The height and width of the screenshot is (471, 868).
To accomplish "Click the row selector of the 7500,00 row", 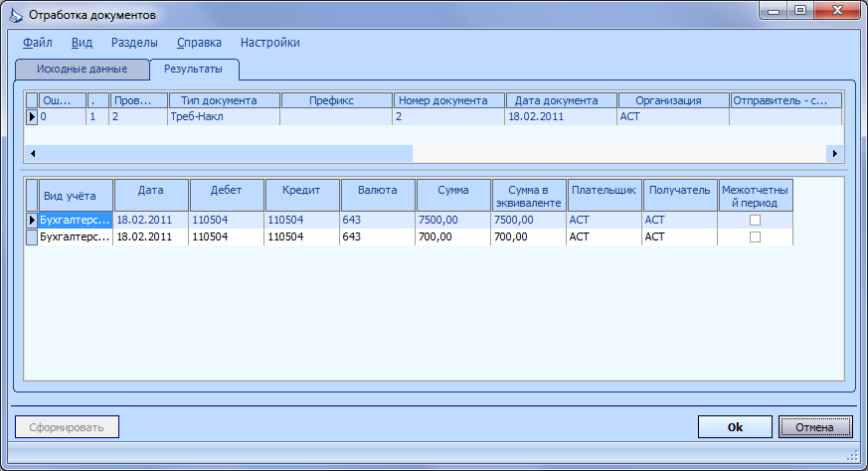I will pyautogui.click(x=32, y=220).
